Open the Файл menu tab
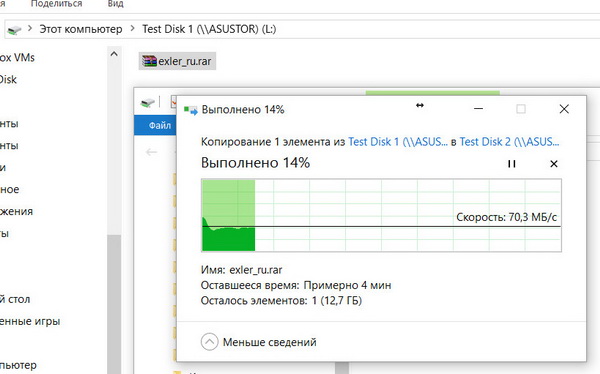 tap(160, 125)
